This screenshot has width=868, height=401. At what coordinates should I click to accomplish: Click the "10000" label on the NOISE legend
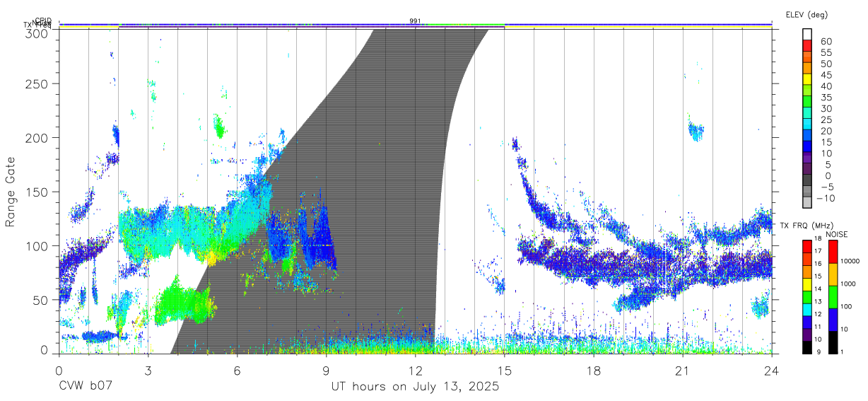pyautogui.click(x=852, y=260)
